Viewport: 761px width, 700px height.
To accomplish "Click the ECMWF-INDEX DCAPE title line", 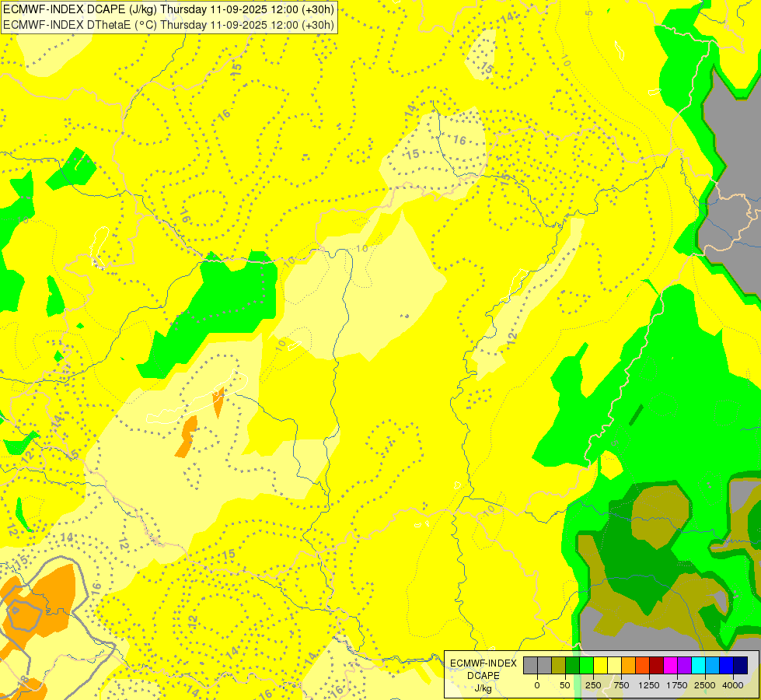I will tap(169, 9).
